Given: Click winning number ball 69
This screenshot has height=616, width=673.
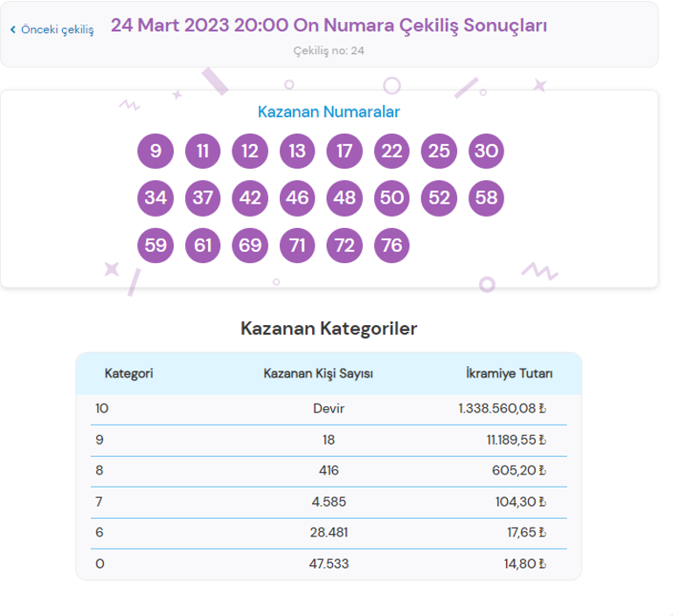Looking at the screenshot, I should click(250, 246).
